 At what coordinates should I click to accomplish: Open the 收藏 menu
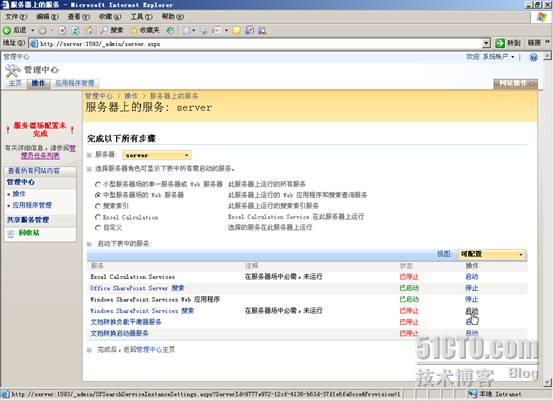coord(110,17)
